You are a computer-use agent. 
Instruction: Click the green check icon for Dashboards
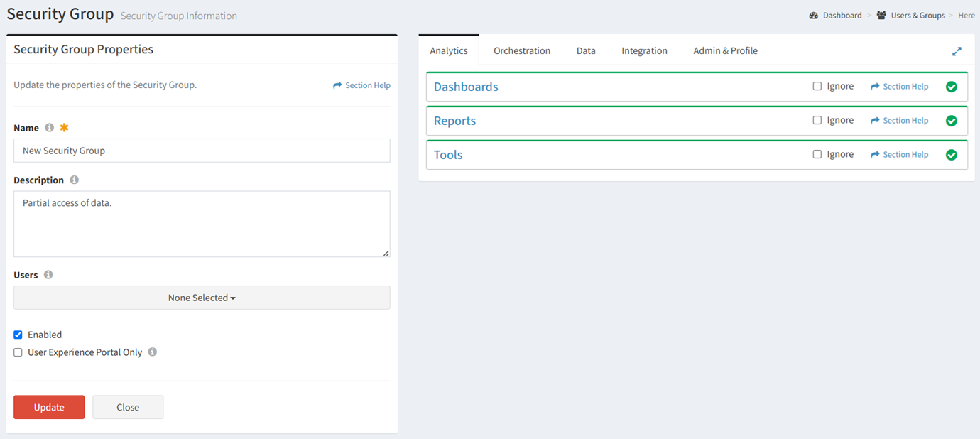coord(952,87)
